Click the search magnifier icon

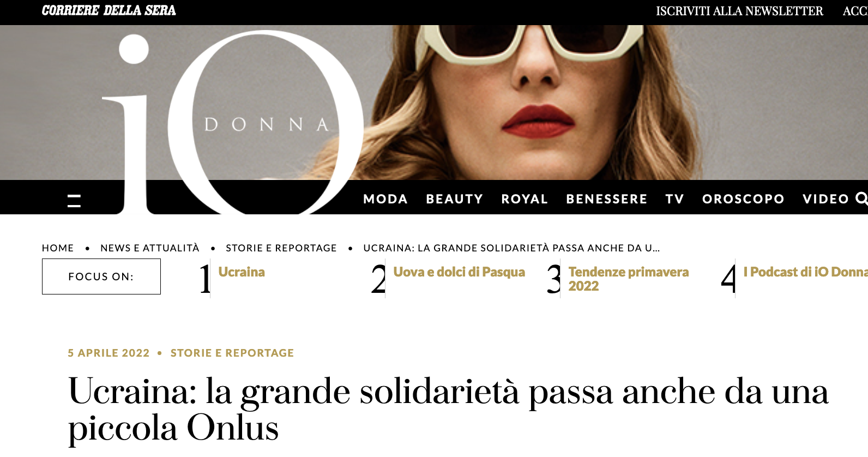pyautogui.click(x=861, y=199)
